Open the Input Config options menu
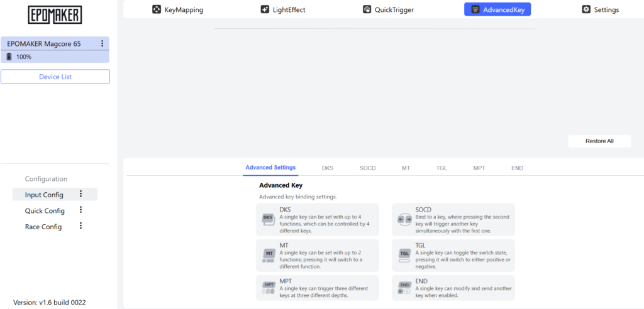The height and width of the screenshot is (309, 644). (80, 194)
